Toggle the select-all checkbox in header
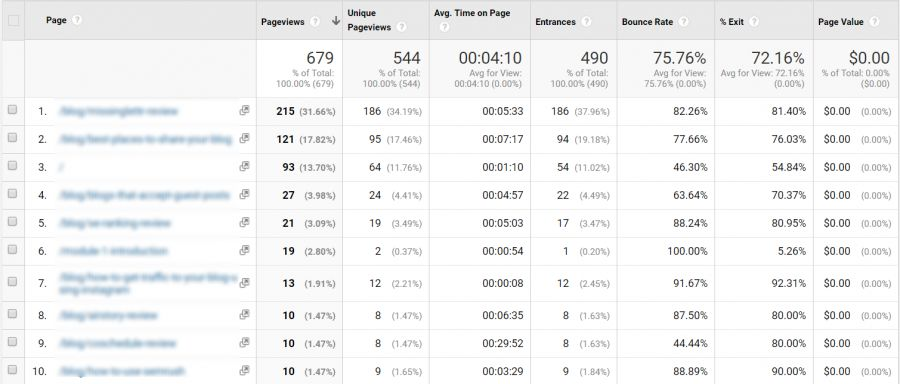This screenshot has width=900, height=384. tap(13, 21)
